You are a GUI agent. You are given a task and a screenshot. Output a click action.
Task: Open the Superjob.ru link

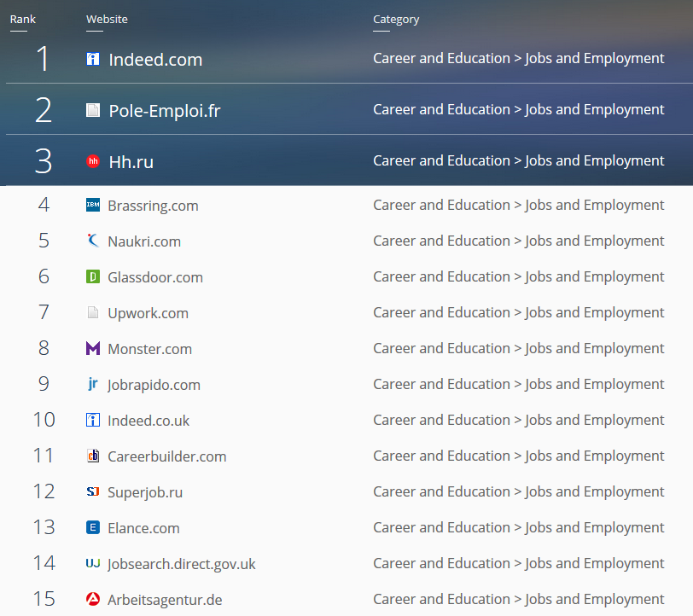point(145,492)
